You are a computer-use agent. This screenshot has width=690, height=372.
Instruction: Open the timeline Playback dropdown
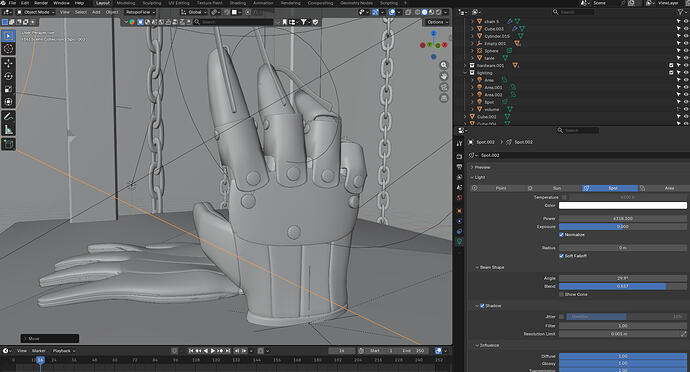point(64,351)
